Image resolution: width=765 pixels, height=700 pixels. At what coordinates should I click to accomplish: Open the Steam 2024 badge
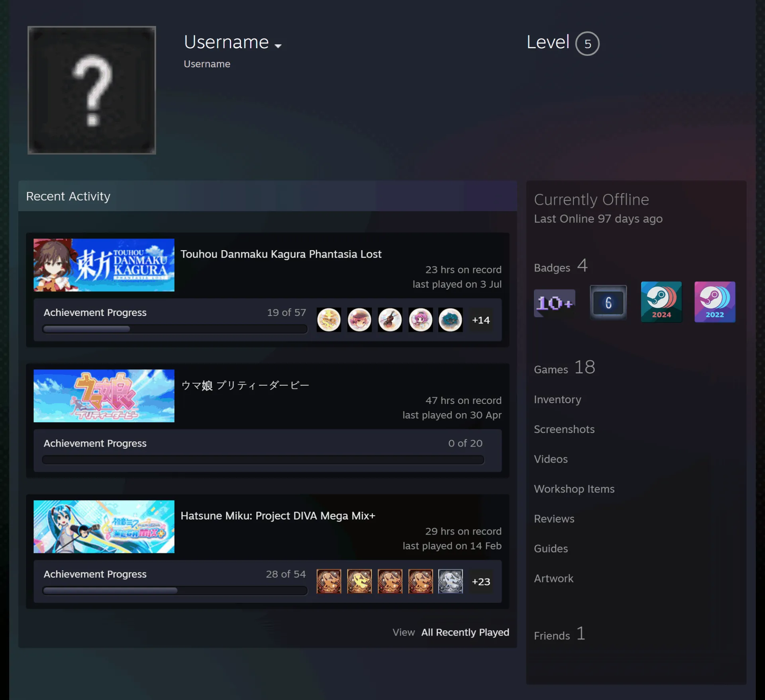coord(661,302)
